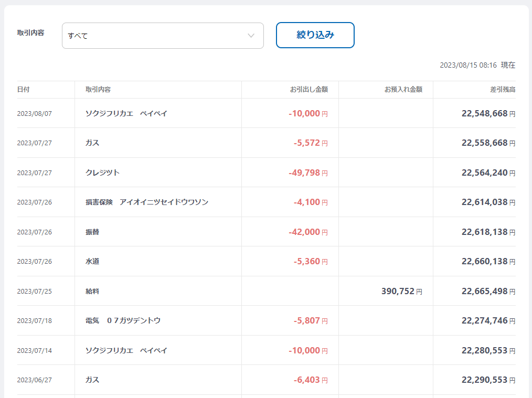Click the 2023/06/27 ガス withdrawal of -6,403円
The image size is (532, 398).
310,380
